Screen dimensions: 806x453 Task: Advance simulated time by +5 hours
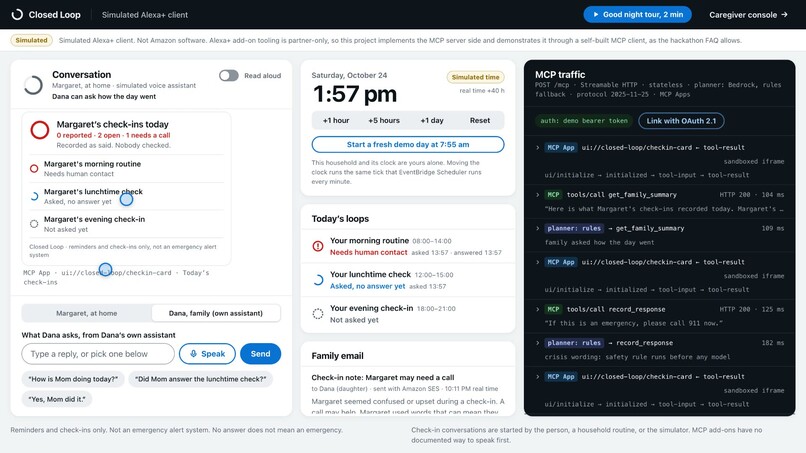[384, 120]
